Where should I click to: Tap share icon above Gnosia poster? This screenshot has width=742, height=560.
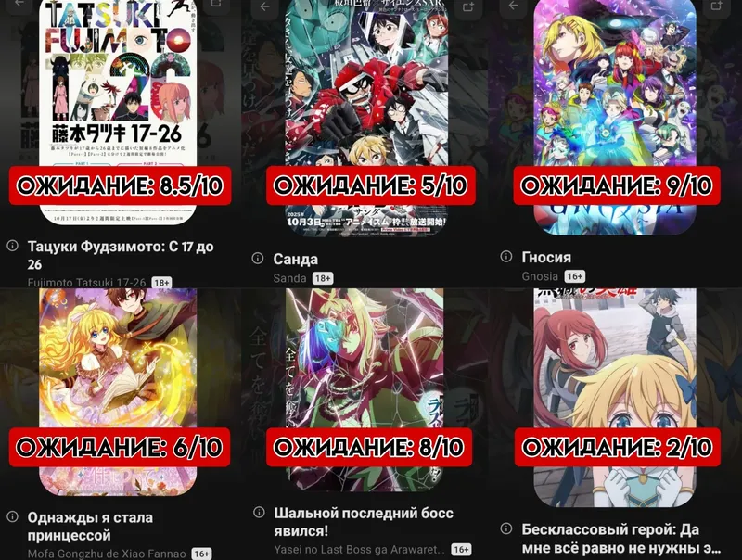point(716,6)
